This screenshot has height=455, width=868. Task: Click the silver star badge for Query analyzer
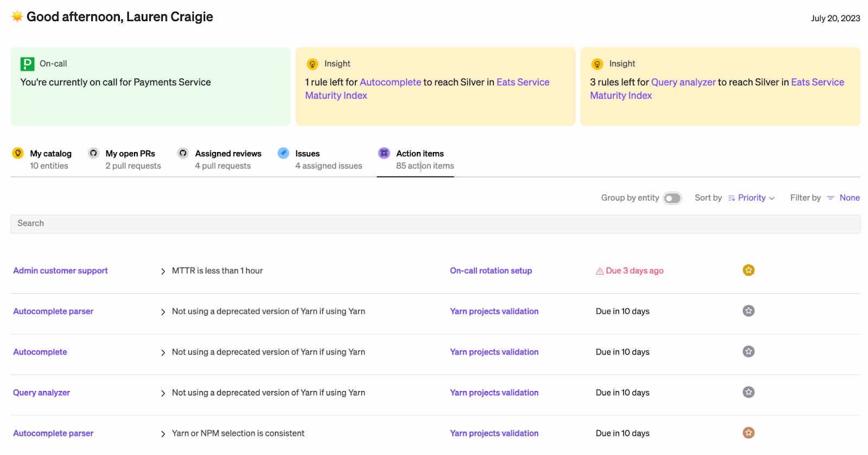pyautogui.click(x=749, y=393)
